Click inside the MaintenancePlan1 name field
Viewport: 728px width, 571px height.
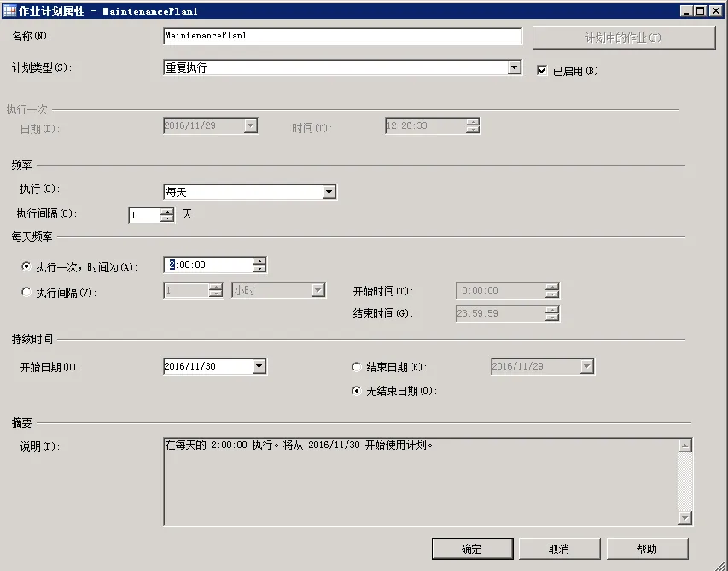(x=341, y=36)
